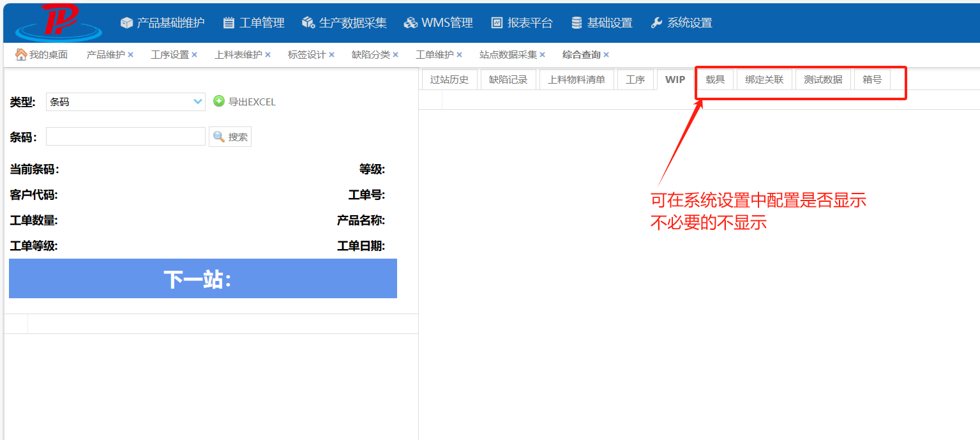The height and width of the screenshot is (440, 980).
Task: Open the 产品基础维护 menu
Action: coord(162,23)
